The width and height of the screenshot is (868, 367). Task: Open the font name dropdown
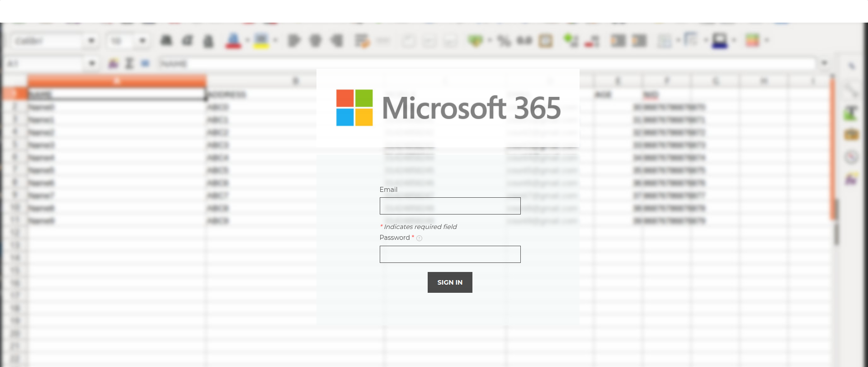(x=91, y=41)
